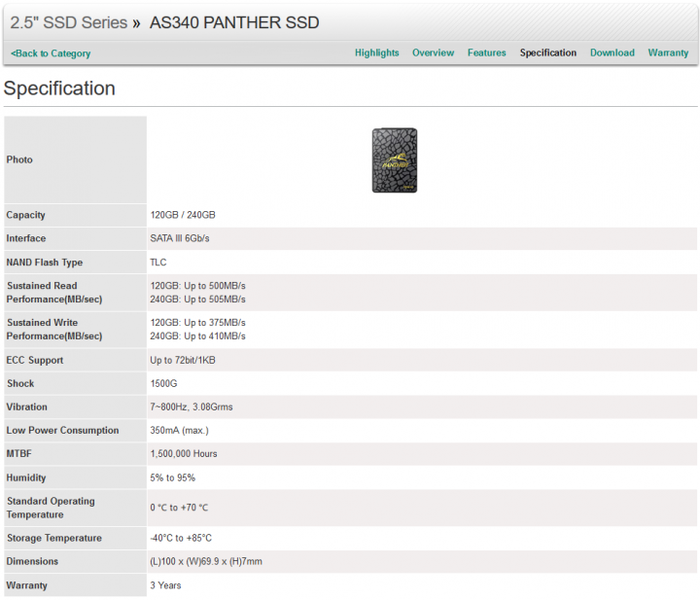Click the 2.5" SSD Series breadcrumb
This screenshot has width=700, height=600.
(69, 22)
